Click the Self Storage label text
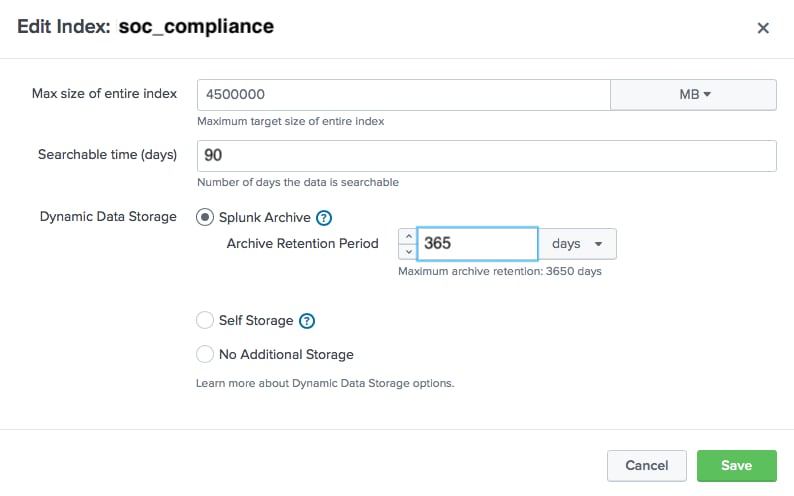 (256, 320)
